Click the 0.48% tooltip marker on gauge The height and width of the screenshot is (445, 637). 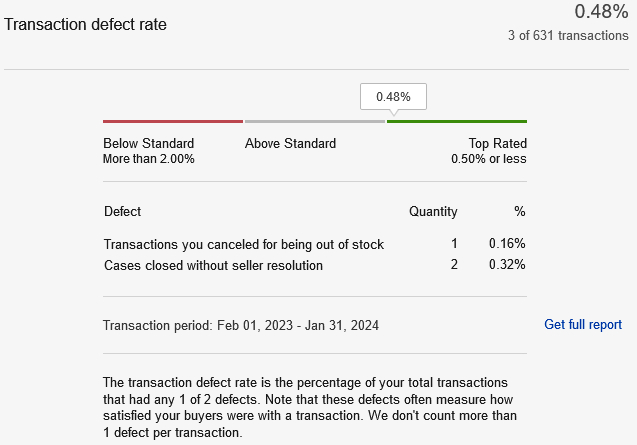coord(393,97)
